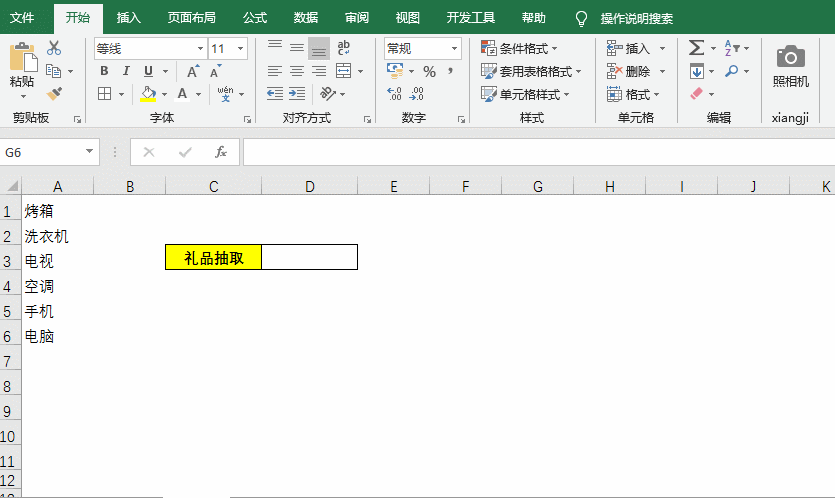The height and width of the screenshot is (498, 835).
Task: Click the Merge and Center icon
Action: coord(343,71)
